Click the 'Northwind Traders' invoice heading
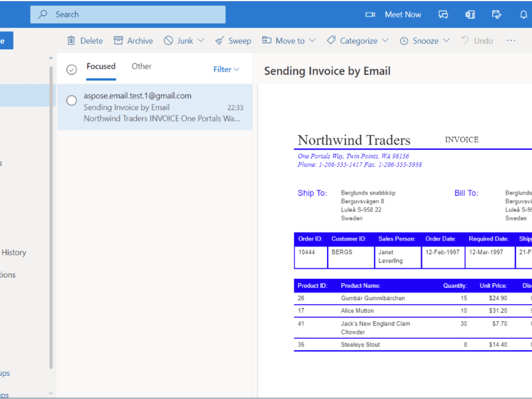The image size is (532, 399). coord(354,140)
